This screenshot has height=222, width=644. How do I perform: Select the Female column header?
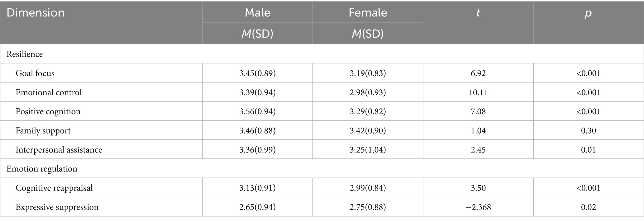click(368, 12)
